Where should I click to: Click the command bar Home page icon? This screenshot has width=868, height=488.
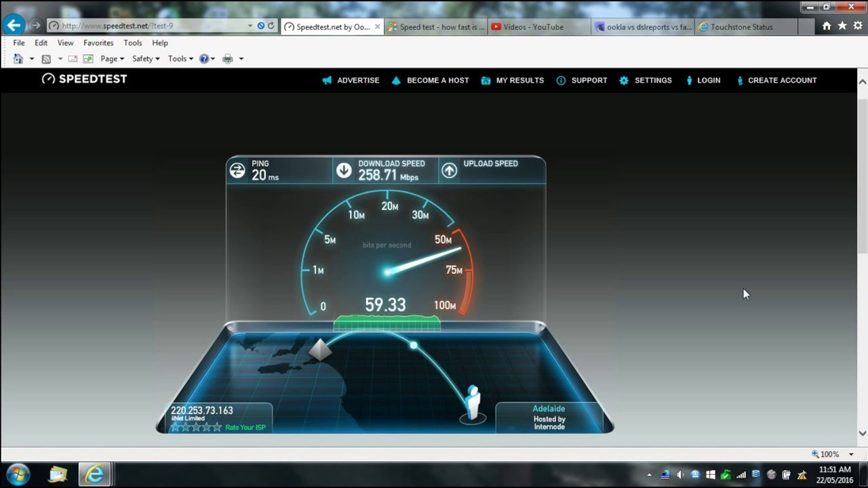(x=18, y=59)
